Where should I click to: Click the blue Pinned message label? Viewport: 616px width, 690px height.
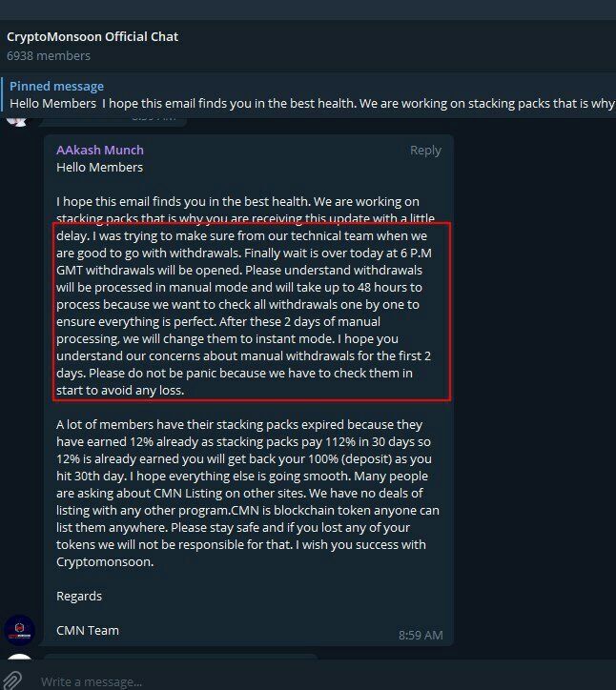pyautogui.click(x=57, y=86)
